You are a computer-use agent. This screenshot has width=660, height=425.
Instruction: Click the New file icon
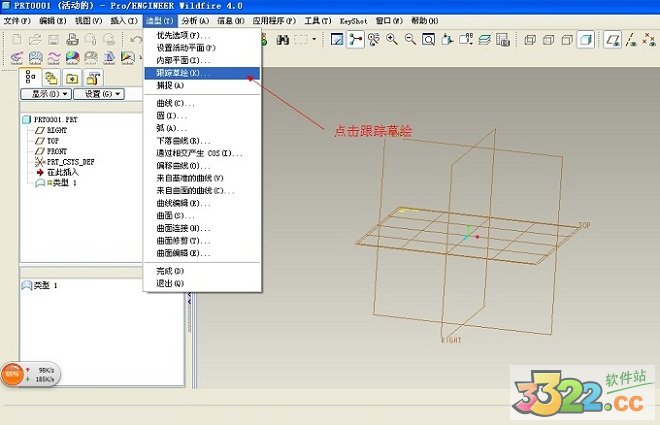[17, 40]
